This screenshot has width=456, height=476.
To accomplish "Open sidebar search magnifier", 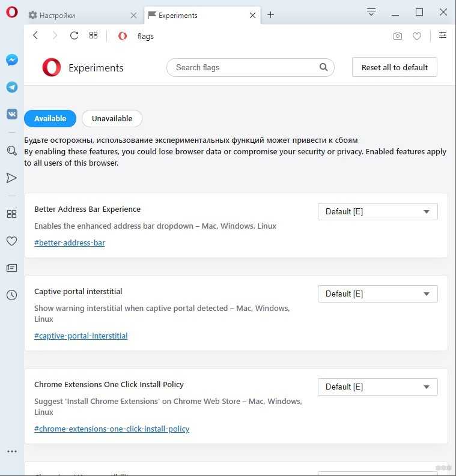I will pyautogui.click(x=12, y=151).
